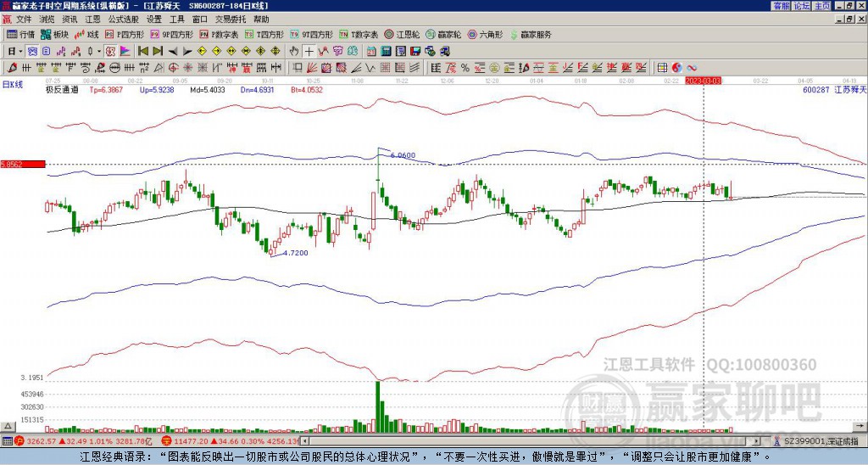This screenshot has height=465, width=868.
Task: Click the 行情 toolbar button
Action: coord(20,34)
